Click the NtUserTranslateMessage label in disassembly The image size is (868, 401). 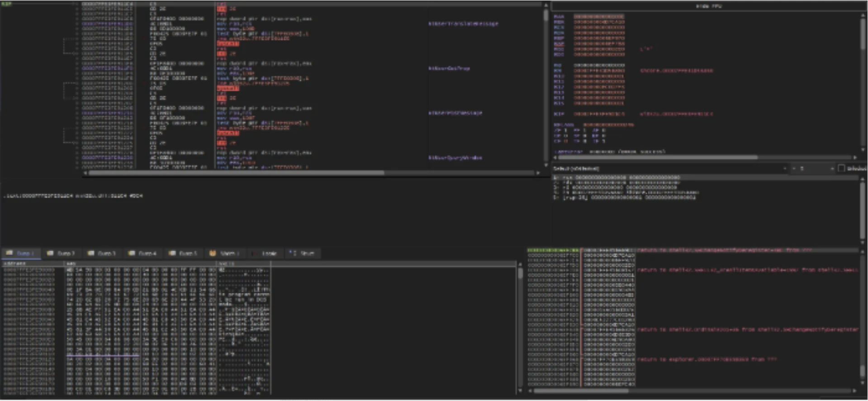(x=463, y=24)
